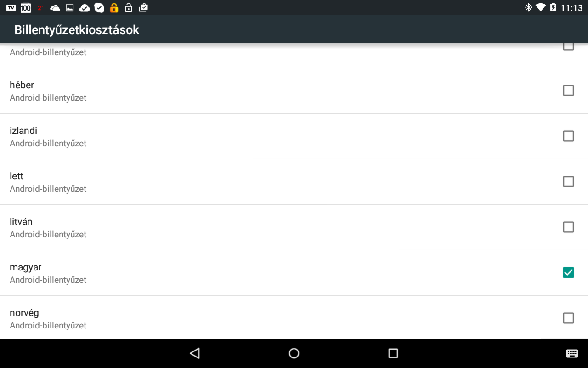Tap the clock showing 11:13
The image size is (588, 368).
(x=571, y=8)
